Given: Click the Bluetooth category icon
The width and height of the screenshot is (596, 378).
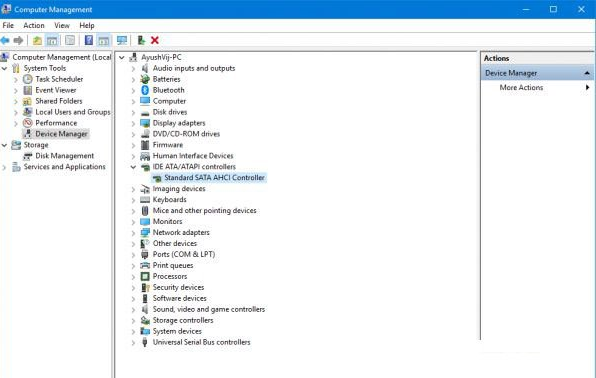Looking at the screenshot, I should coord(145,90).
